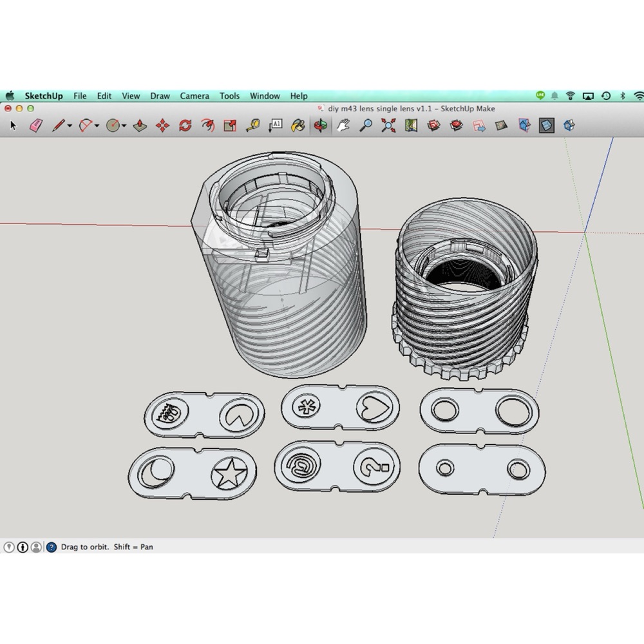This screenshot has width=644, height=644.
Task: Choose the Rotate tool
Action: [185, 126]
